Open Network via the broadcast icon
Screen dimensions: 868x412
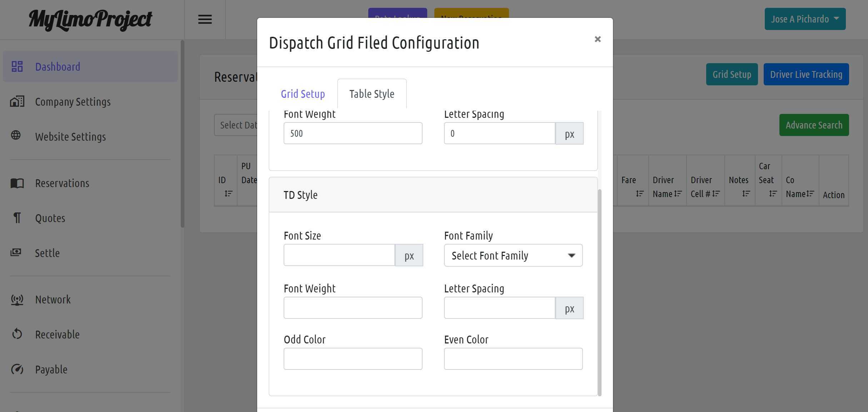17,300
